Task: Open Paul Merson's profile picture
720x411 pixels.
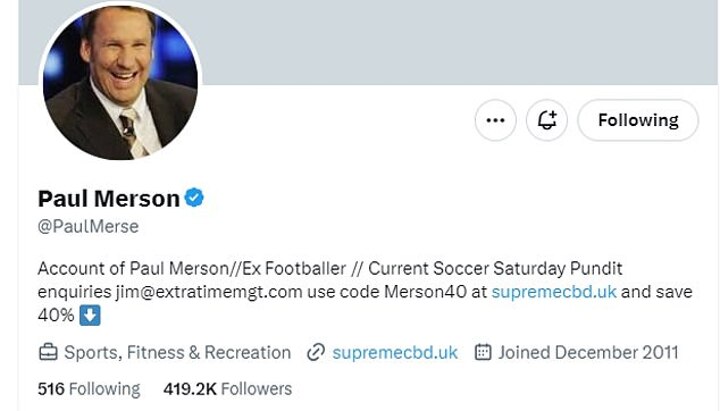Action: tap(119, 83)
